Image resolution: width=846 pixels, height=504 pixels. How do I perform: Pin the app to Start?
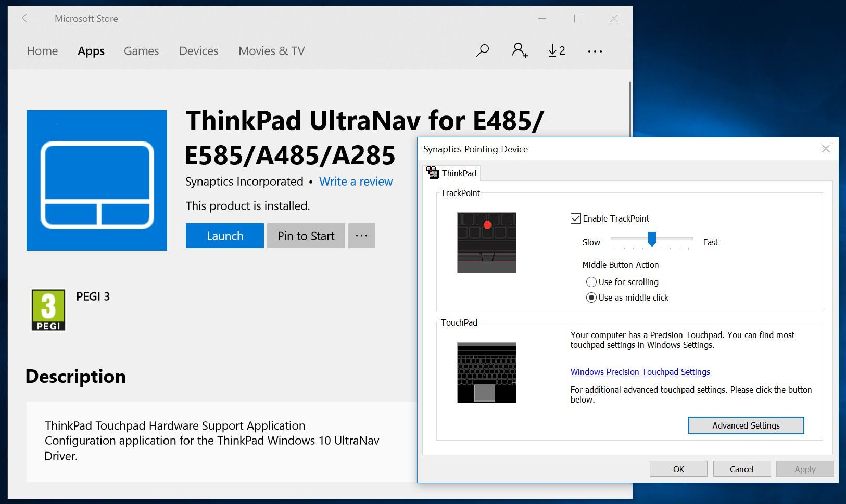tap(306, 236)
